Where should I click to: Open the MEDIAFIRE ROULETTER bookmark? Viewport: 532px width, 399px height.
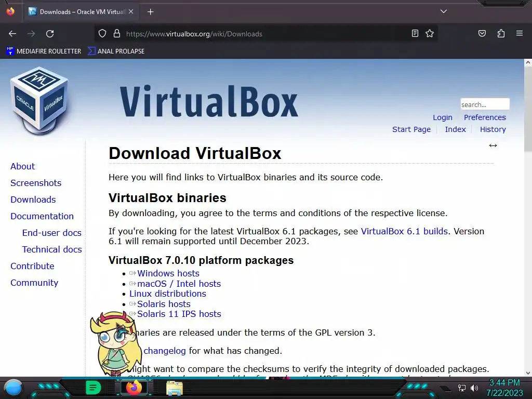(44, 51)
